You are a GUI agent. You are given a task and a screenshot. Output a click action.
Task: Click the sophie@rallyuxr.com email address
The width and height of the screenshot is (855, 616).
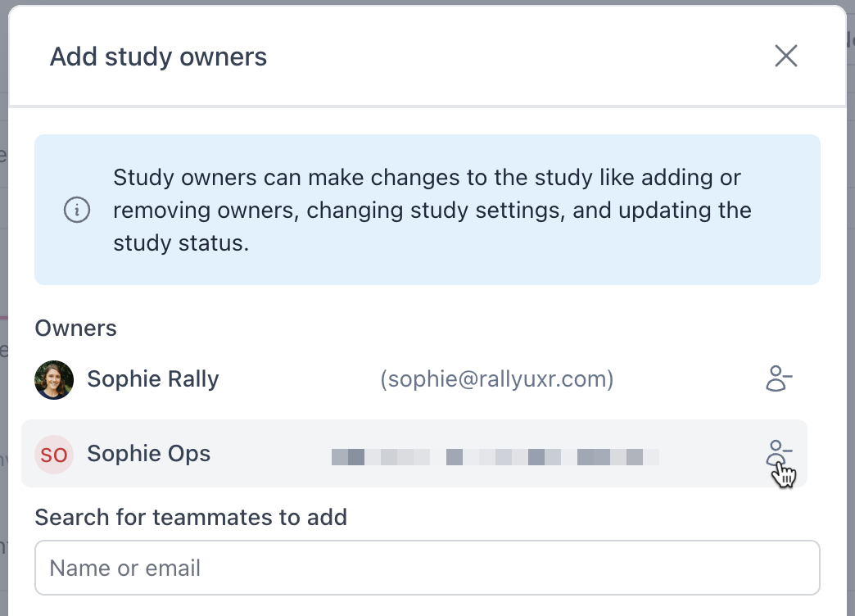[x=497, y=379]
